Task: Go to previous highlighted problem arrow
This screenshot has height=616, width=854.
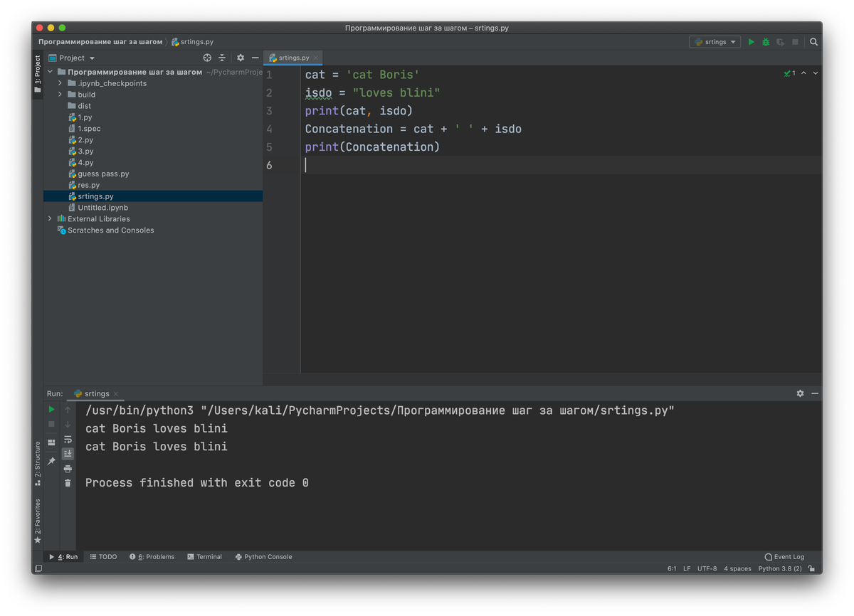Action: (803, 73)
